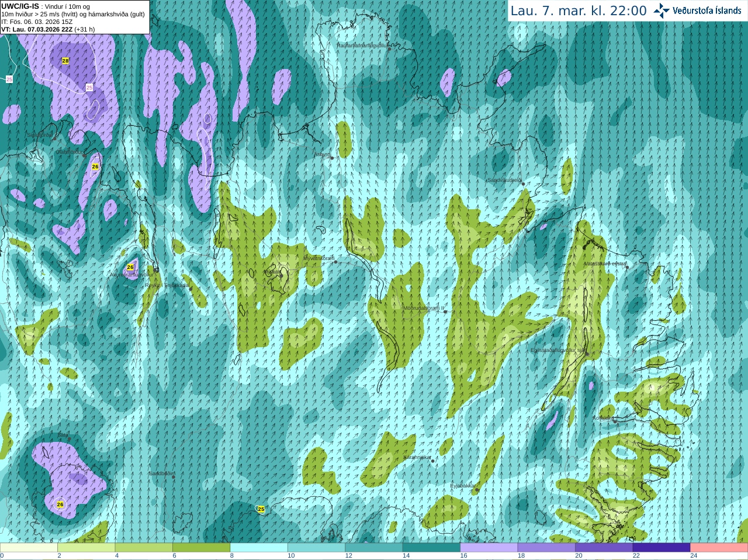Select the Mývatnsöræfi station label
Image resolution: width=748 pixels, height=560 pixels.
[x=318, y=258]
